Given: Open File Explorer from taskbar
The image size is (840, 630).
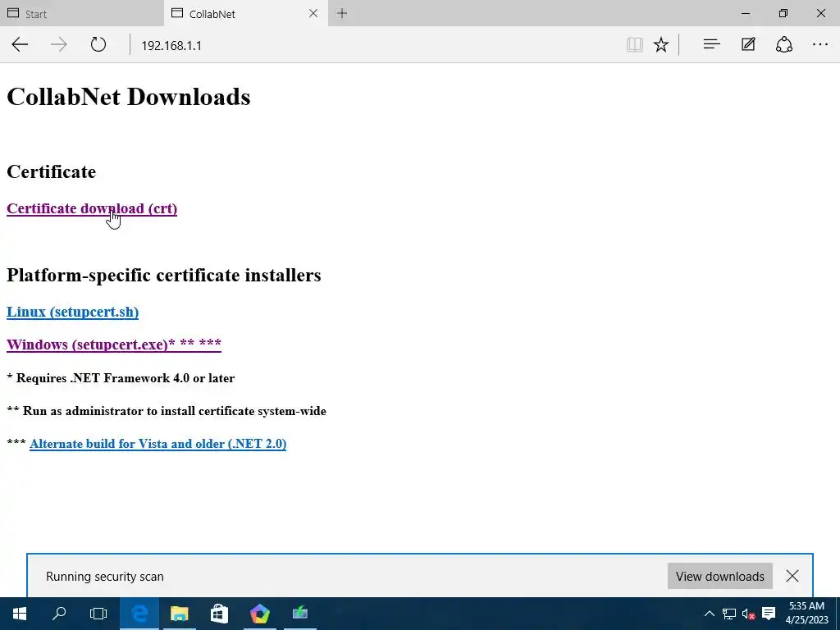Looking at the screenshot, I should click(x=180, y=614).
